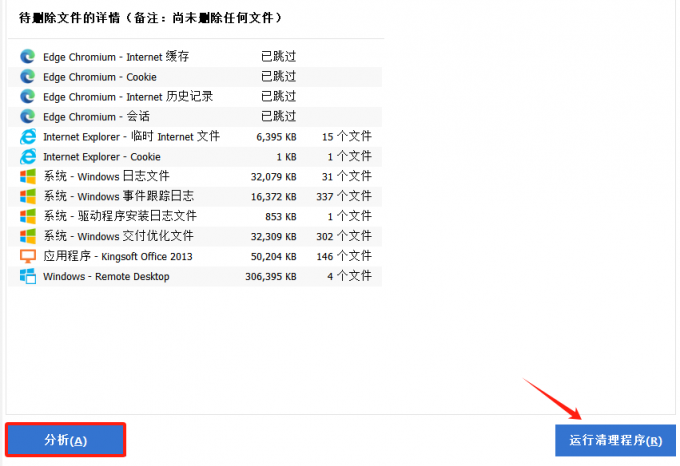Screen dimensions: 680x466
Task: Click the 32,079 KB size value
Action: [274, 177]
